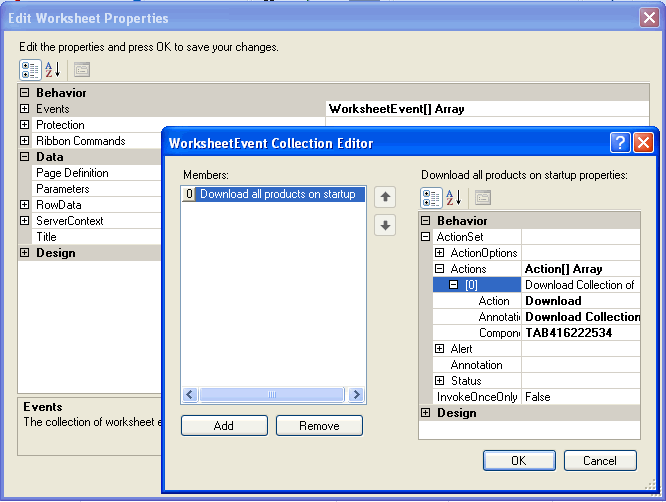Viewport: 666px width, 502px height.
Task: Click the Members list horizontal scrollbar thumb
Action: (272, 395)
